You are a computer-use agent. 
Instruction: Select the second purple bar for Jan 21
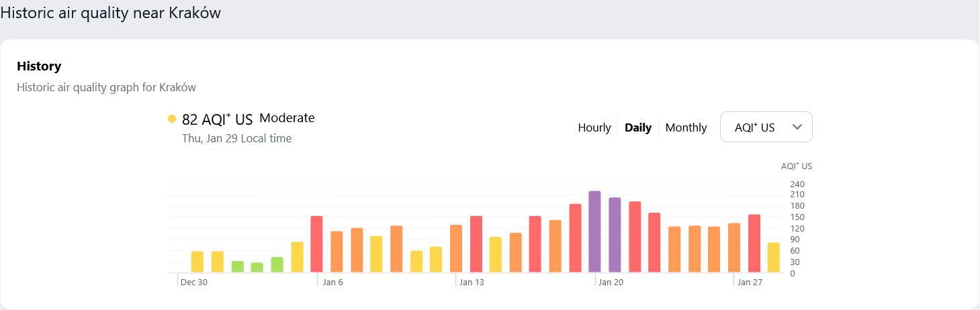(615, 235)
